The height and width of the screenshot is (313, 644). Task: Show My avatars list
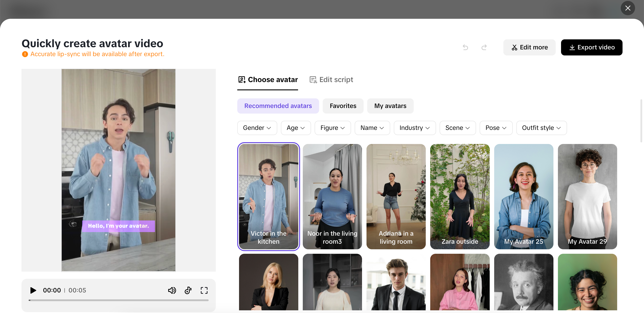point(390,106)
